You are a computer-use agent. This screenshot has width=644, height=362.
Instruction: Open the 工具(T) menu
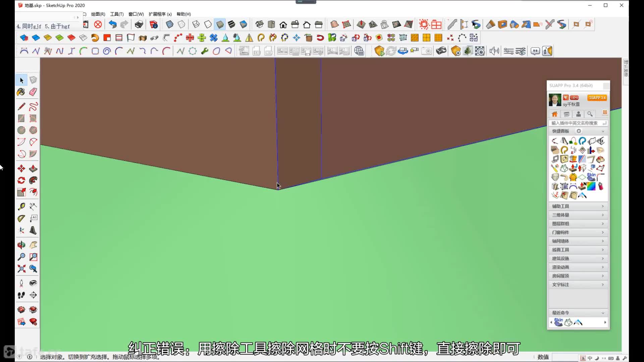coord(117,14)
